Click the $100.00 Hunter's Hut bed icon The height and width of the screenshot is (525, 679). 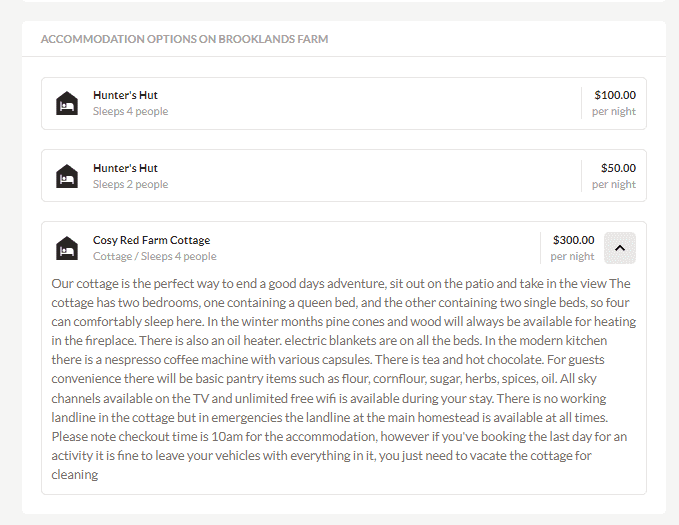point(67,103)
